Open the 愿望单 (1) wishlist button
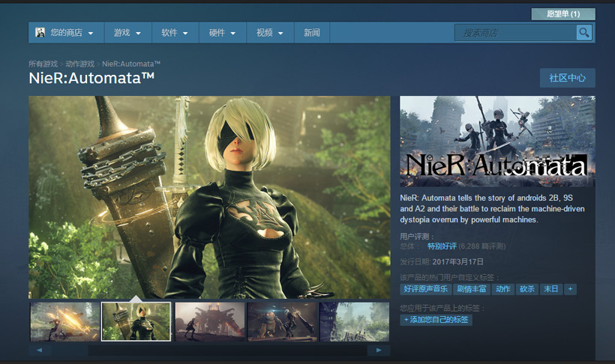 click(563, 14)
